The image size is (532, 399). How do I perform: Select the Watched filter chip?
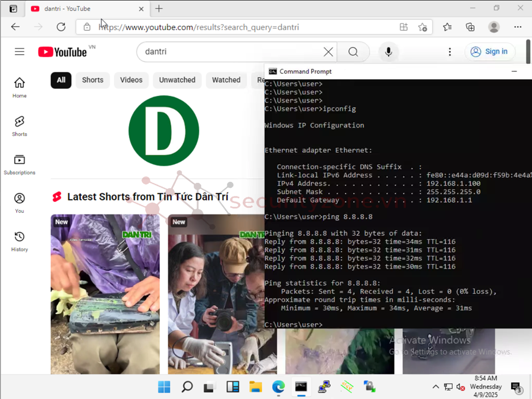pos(226,80)
